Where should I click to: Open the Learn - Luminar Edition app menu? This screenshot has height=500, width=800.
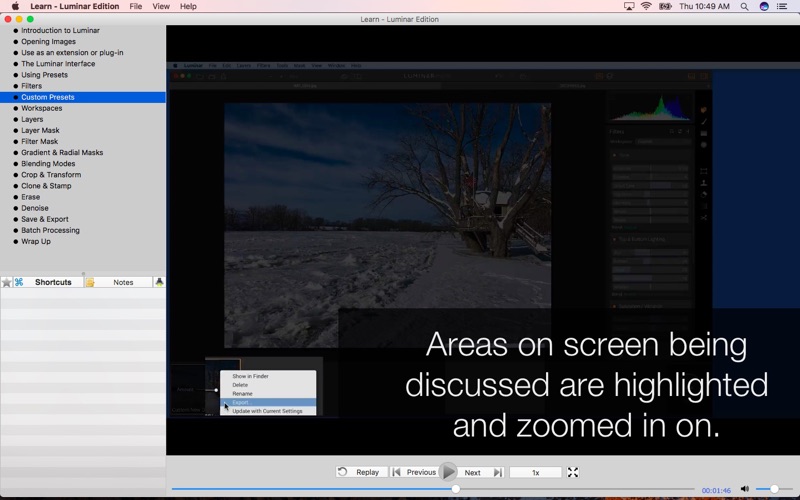click(x=74, y=6)
